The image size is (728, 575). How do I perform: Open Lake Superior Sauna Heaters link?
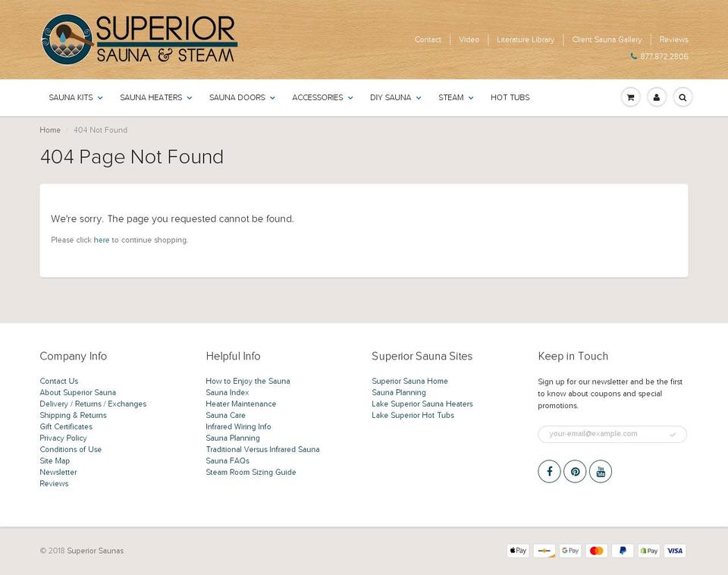pyautogui.click(x=422, y=404)
